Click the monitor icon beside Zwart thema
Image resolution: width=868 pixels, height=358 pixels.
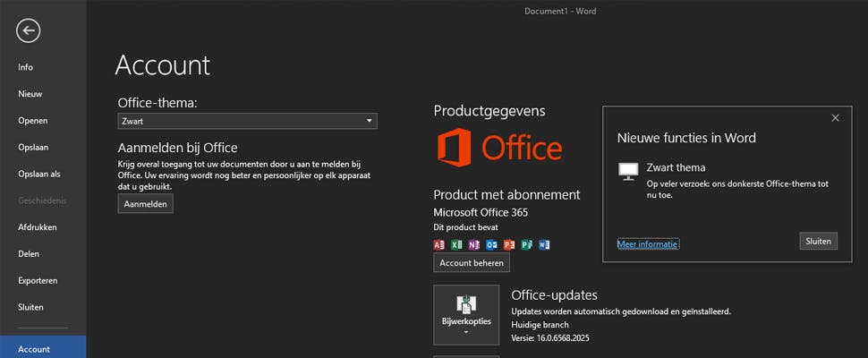tap(628, 172)
